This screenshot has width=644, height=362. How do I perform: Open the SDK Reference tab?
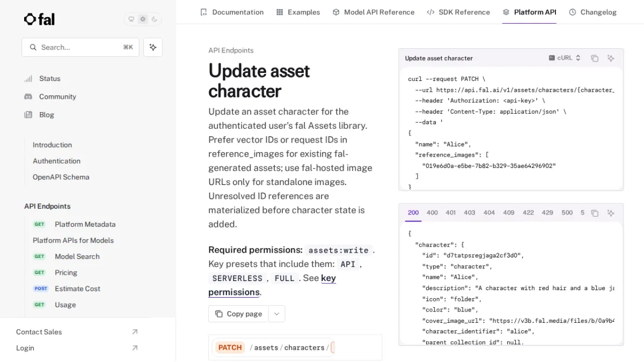pos(458,12)
